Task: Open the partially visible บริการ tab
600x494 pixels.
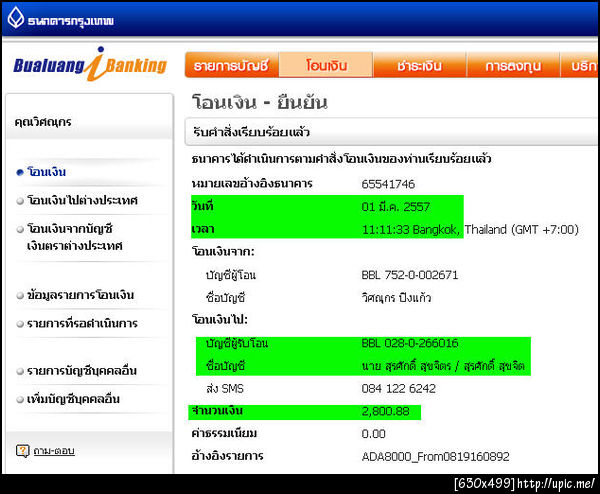Action: [x=579, y=65]
